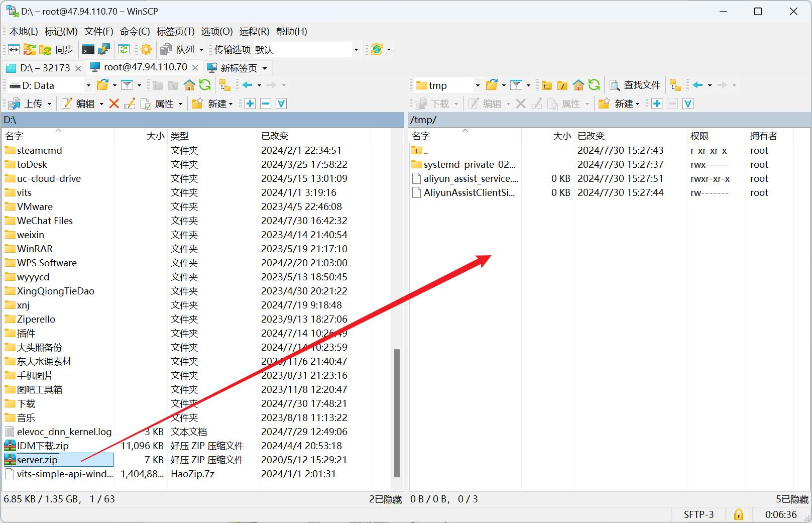Viewport: 812px width, 523px height.
Task: Open the 远程(R) menu
Action: pos(254,31)
